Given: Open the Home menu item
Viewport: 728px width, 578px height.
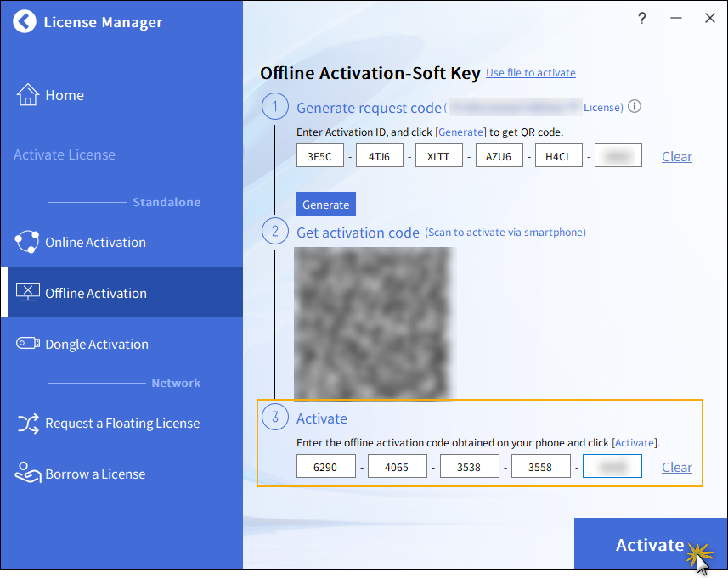Looking at the screenshot, I should click(x=65, y=95).
